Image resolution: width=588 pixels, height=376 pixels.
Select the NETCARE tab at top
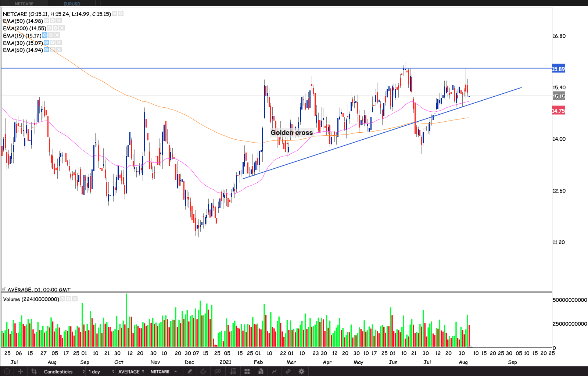pos(24,4)
